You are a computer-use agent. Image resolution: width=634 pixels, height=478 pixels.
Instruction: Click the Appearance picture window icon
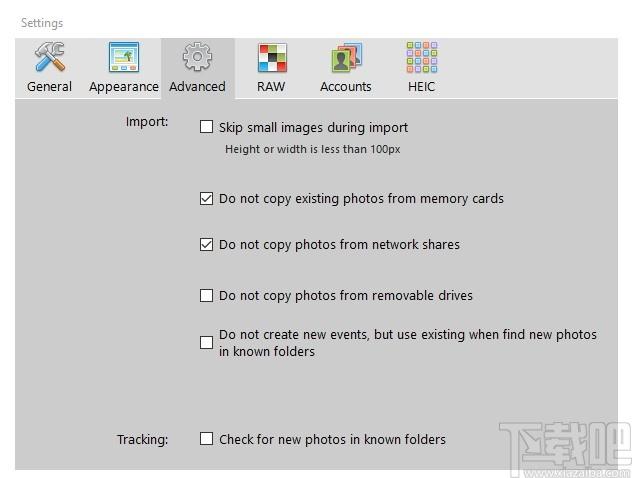click(124, 57)
